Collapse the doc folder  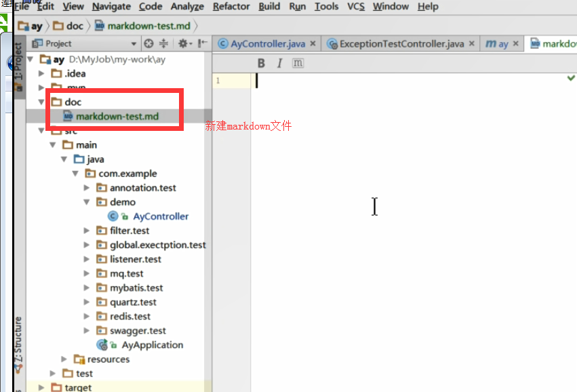[41, 102]
